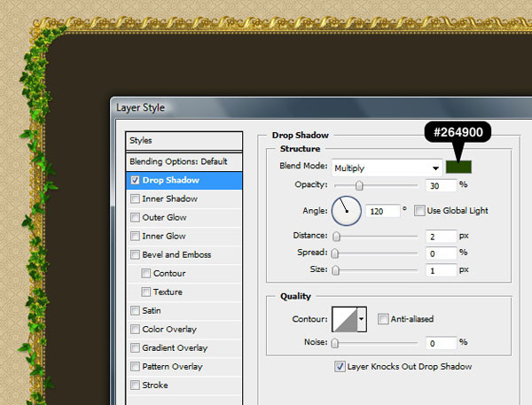Click the Spread value field
This screenshot has width=532, height=405.
(x=441, y=253)
